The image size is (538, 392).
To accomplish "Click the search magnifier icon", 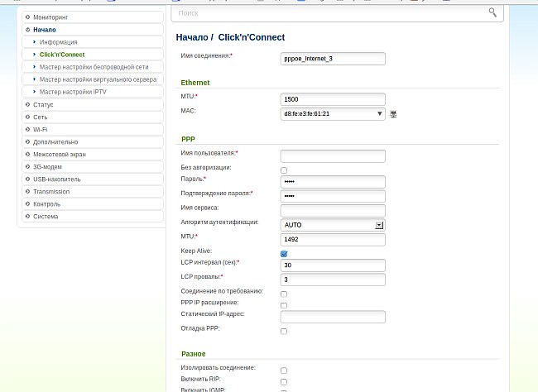I will pyautogui.click(x=492, y=12).
